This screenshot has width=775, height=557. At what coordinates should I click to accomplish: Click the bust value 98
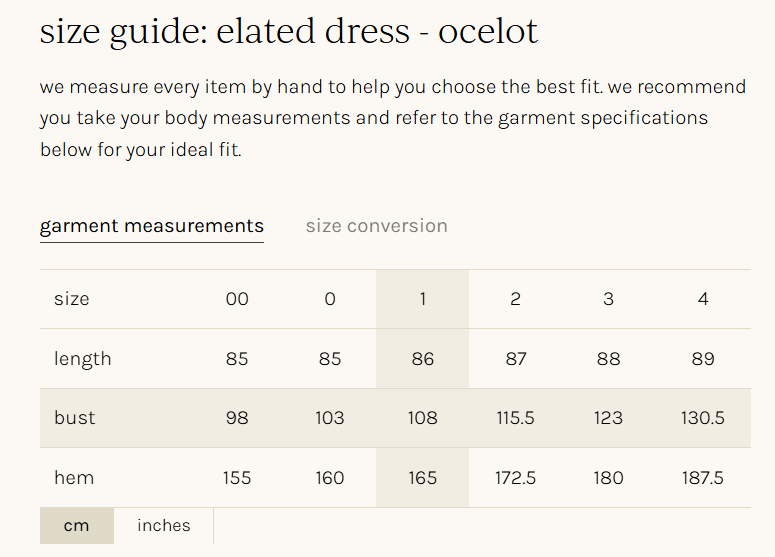[237, 418]
